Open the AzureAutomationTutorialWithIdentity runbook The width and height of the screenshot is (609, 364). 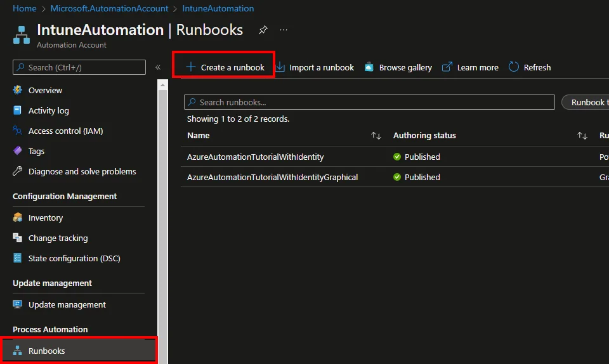[x=255, y=157]
